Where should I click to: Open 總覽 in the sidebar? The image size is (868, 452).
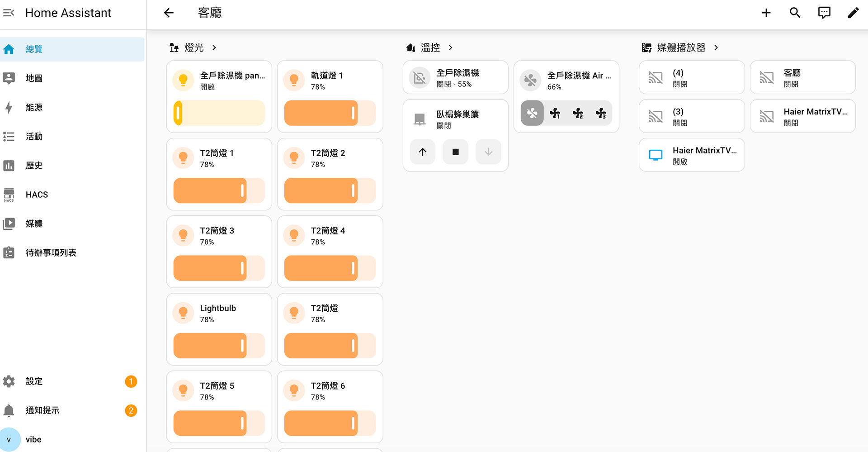pos(72,49)
